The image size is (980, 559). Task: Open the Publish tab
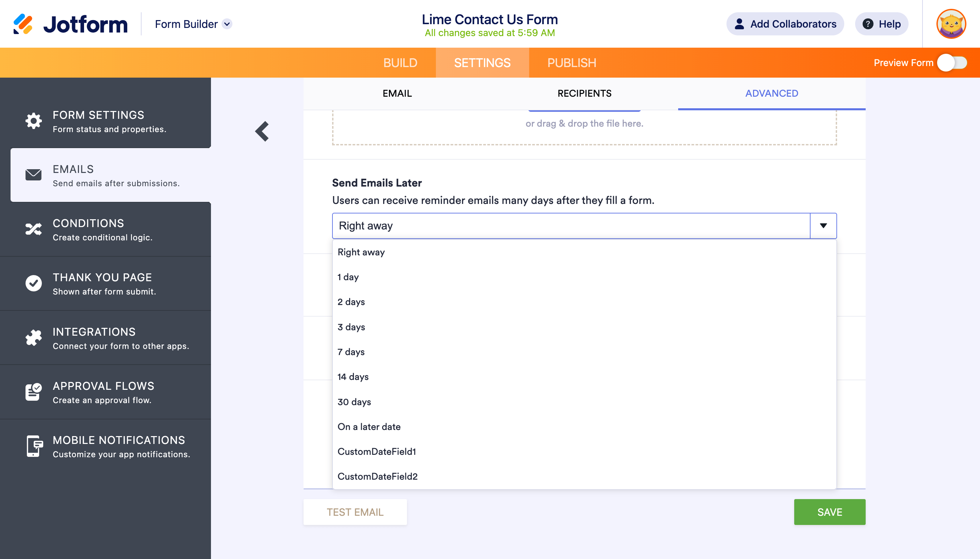coord(571,63)
